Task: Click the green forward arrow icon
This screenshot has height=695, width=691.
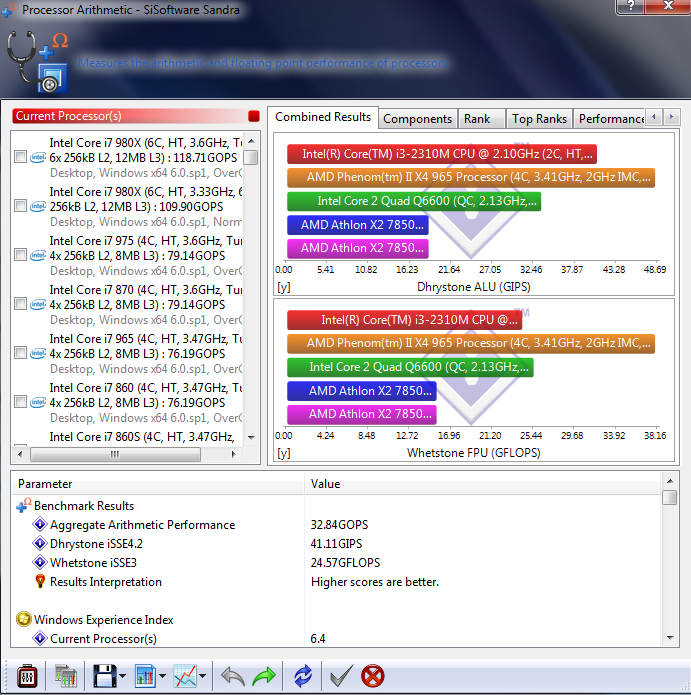Action: (x=264, y=676)
